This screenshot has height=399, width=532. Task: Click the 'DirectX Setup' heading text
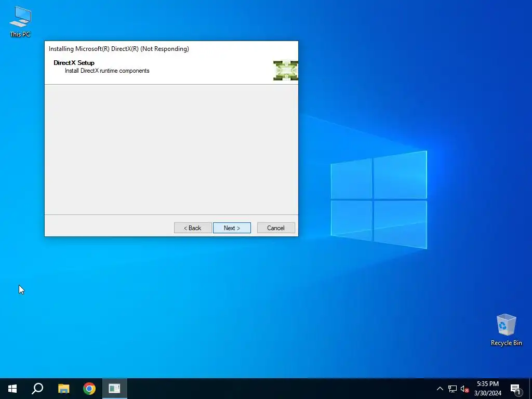click(74, 63)
